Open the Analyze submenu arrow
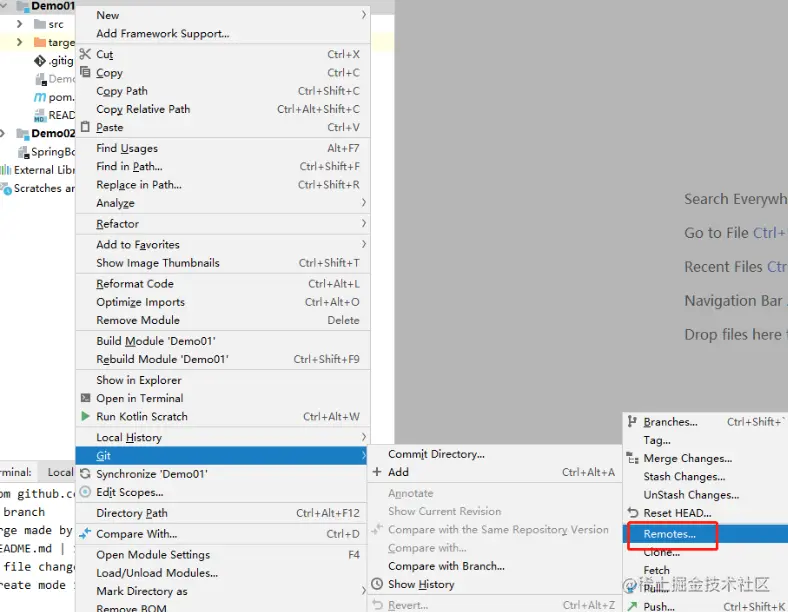The height and width of the screenshot is (612, 788). [364, 202]
